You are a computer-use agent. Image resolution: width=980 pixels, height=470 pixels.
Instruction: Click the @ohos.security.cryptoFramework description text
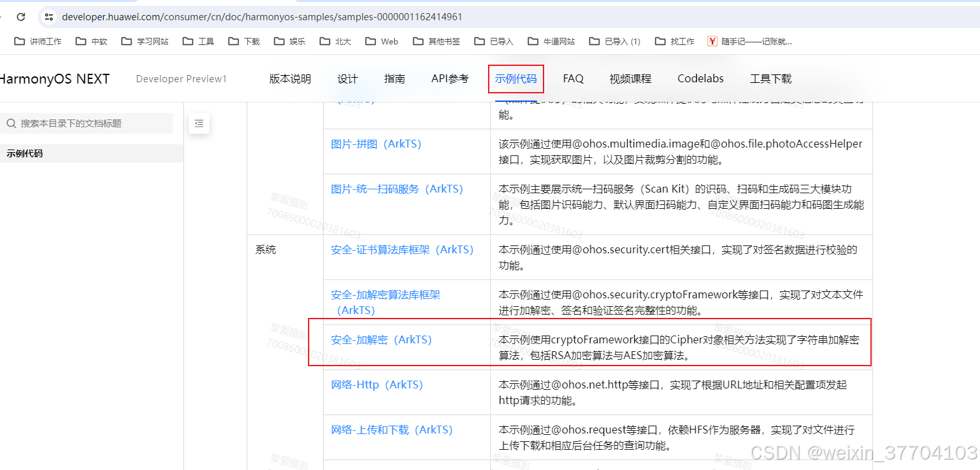(x=681, y=302)
